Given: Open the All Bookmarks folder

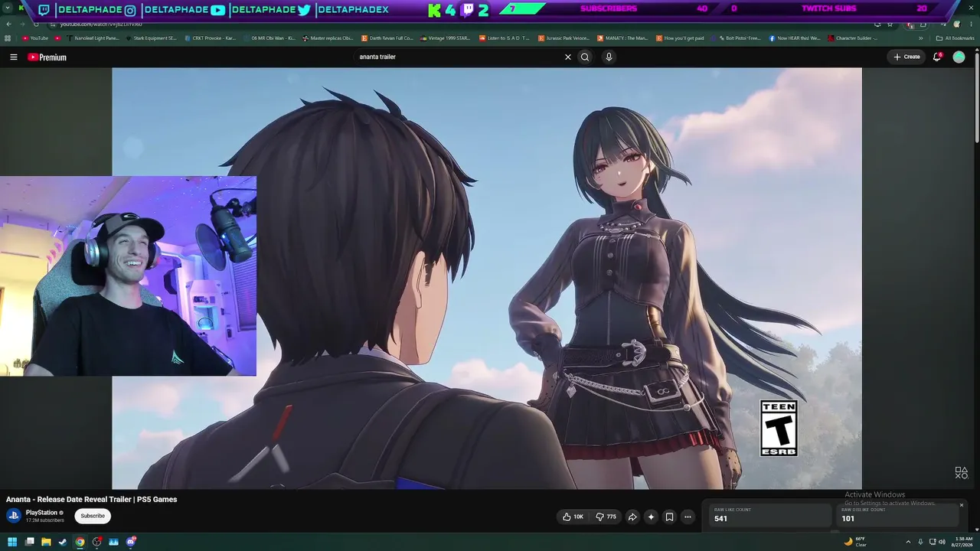Looking at the screenshot, I should [955, 38].
